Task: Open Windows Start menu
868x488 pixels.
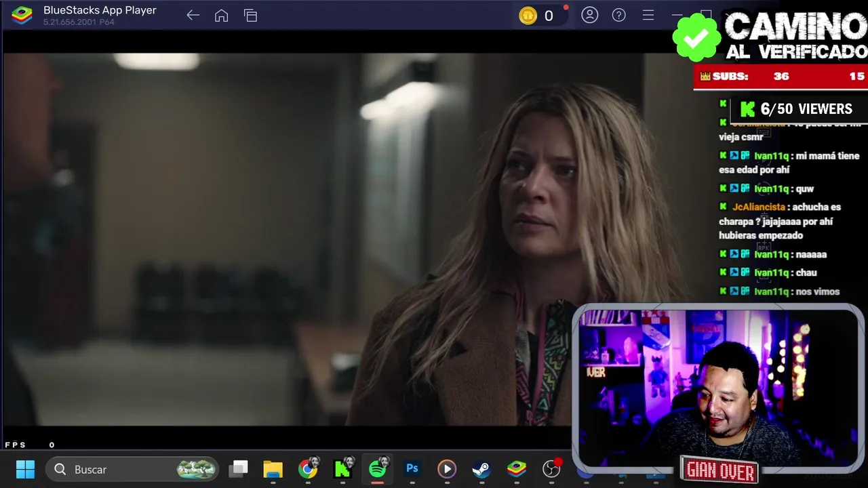Action: 25,469
